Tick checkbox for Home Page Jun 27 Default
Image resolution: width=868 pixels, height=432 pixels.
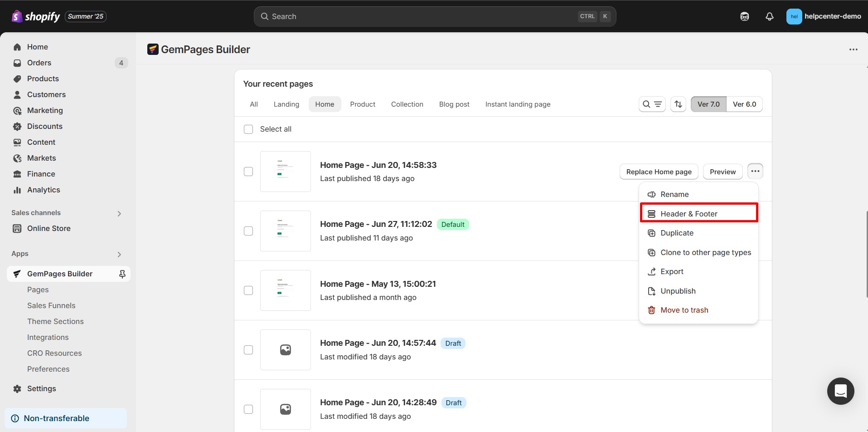pos(248,231)
